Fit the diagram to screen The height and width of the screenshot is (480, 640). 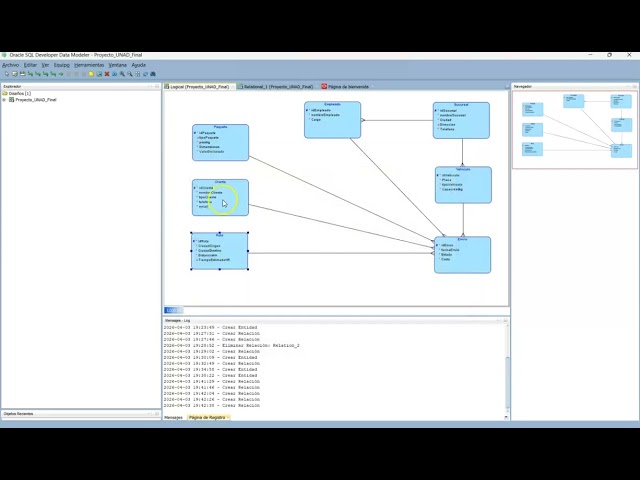(x=138, y=74)
